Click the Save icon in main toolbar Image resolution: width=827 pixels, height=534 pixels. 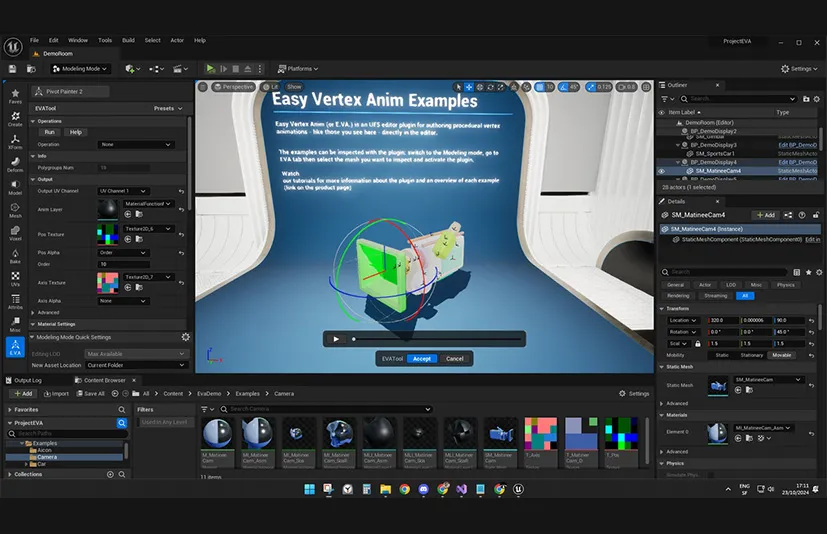click(x=13, y=69)
